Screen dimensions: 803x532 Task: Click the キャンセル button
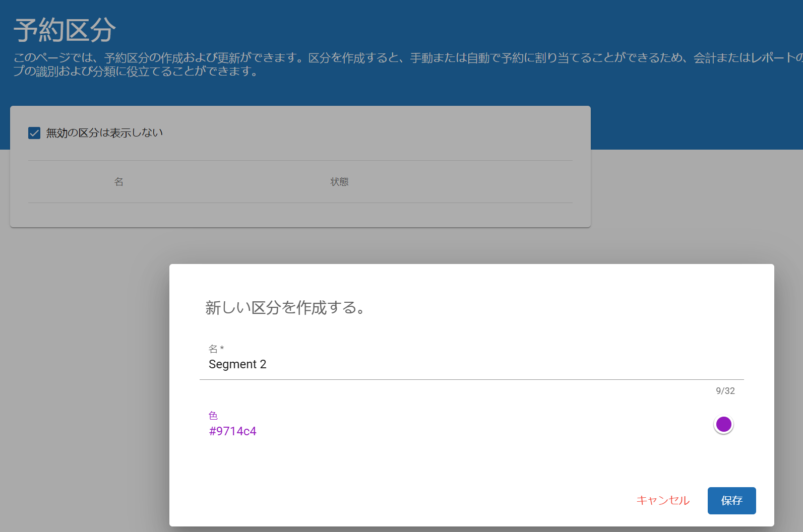click(663, 500)
